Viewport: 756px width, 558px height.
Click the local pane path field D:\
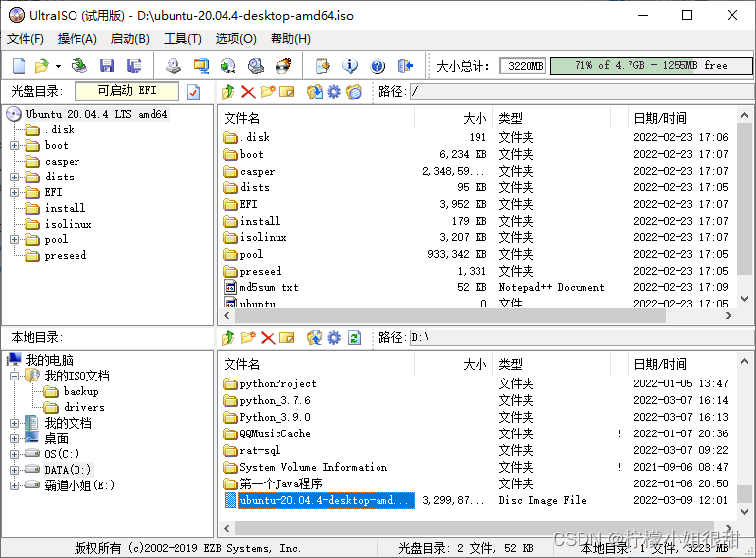pyautogui.click(x=581, y=338)
